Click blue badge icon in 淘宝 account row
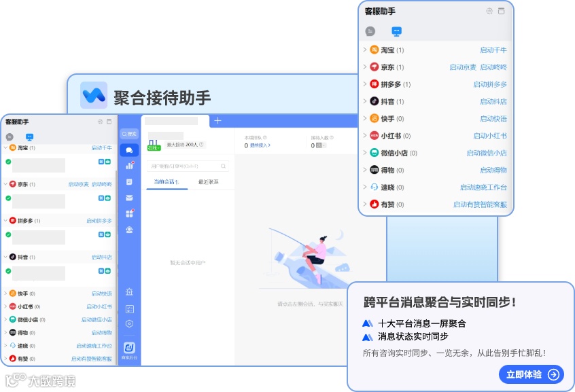 [101, 161]
